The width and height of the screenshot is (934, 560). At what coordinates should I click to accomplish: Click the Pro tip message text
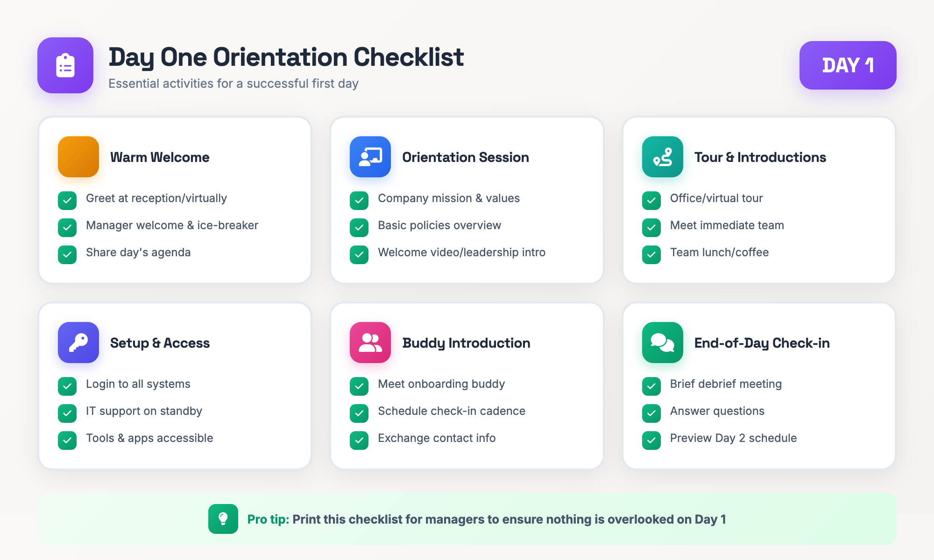tap(487, 519)
